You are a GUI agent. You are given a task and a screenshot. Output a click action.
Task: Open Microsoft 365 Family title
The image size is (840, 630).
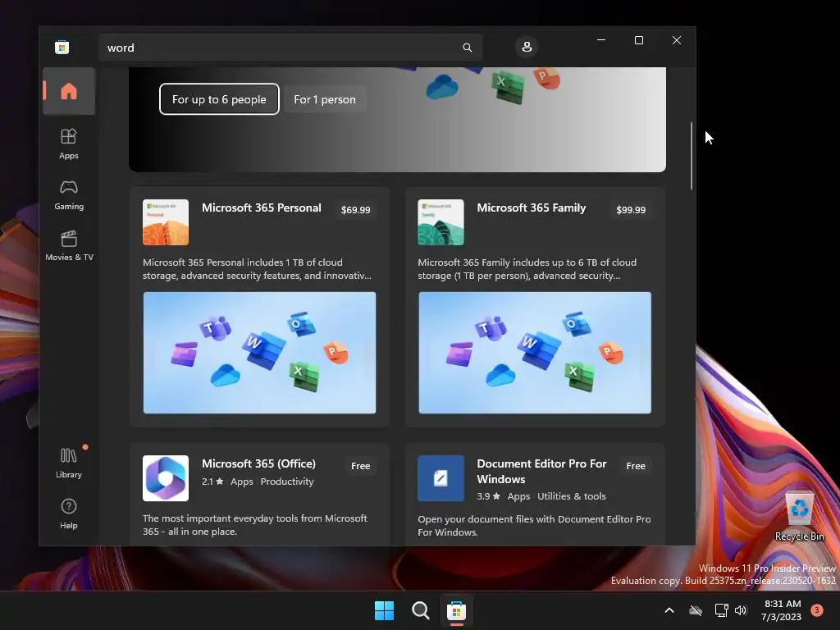(532, 208)
